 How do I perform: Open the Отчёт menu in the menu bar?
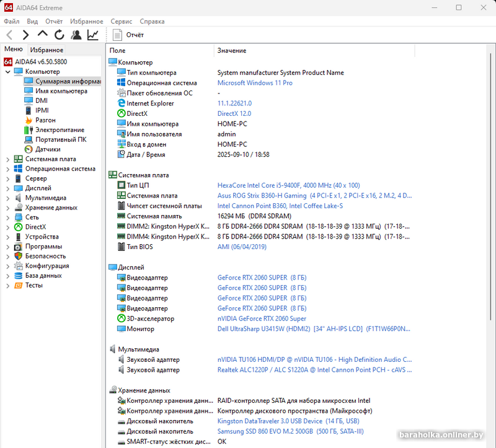(54, 22)
